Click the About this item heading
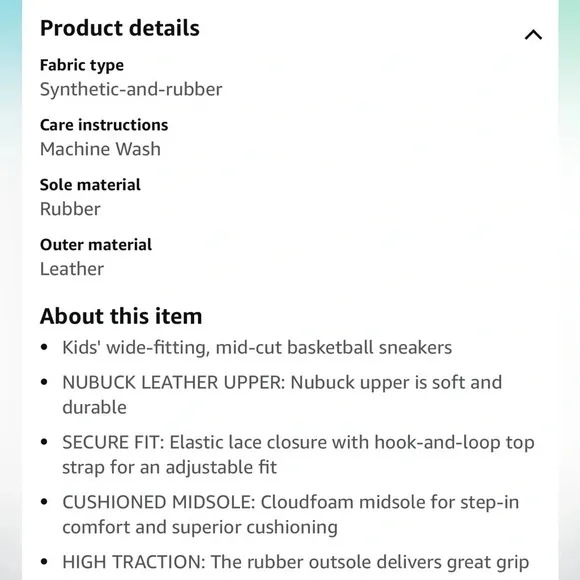580x580 pixels. (x=121, y=316)
